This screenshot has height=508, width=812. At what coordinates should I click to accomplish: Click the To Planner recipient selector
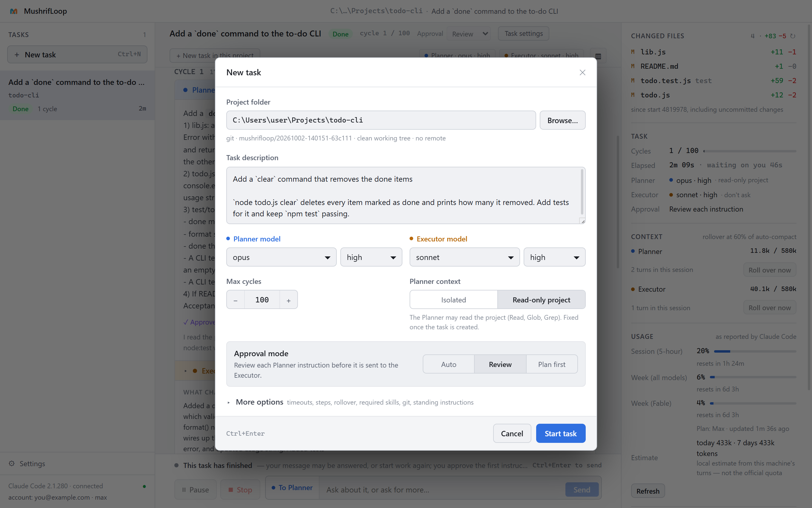pyautogui.click(x=292, y=487)
